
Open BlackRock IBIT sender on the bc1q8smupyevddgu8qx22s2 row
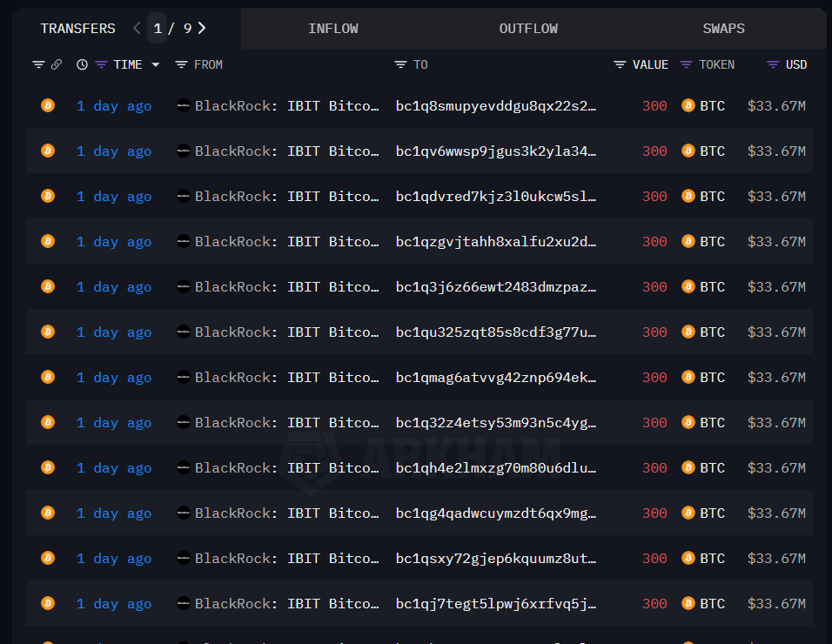click(287, 105)
